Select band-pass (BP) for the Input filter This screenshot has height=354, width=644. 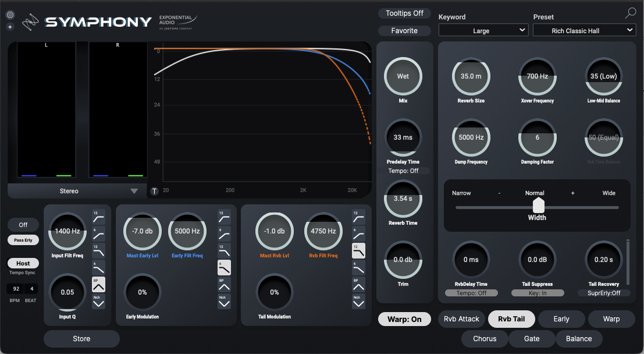[98, 285]
